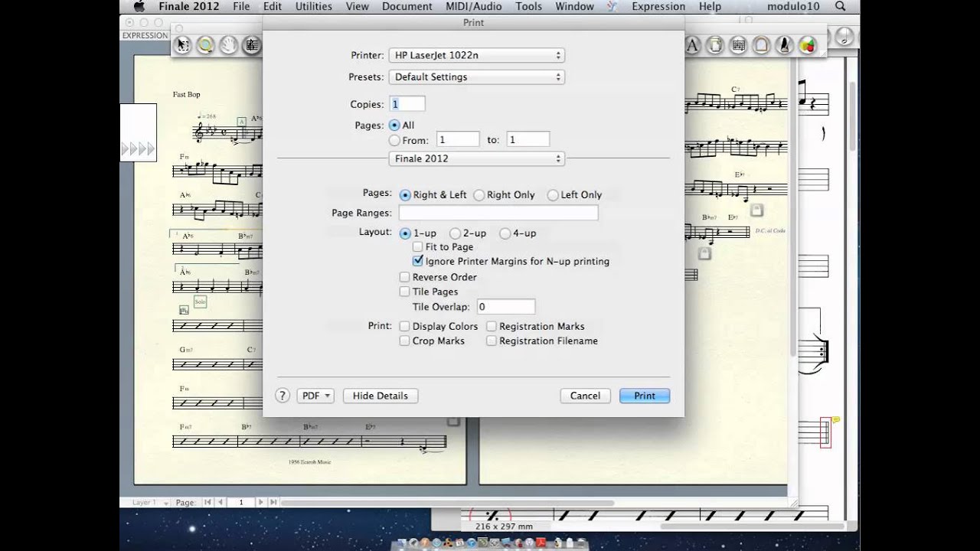Open the Apple menu

click(139, 6)
